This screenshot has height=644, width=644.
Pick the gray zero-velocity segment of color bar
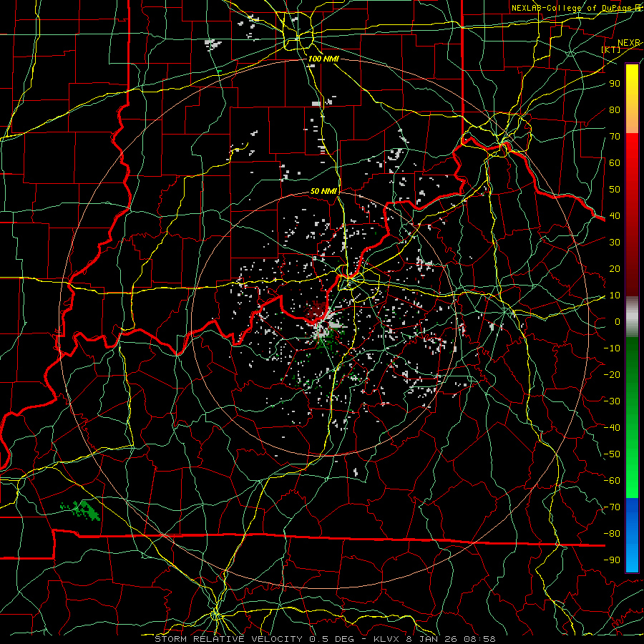coord(632,317)
